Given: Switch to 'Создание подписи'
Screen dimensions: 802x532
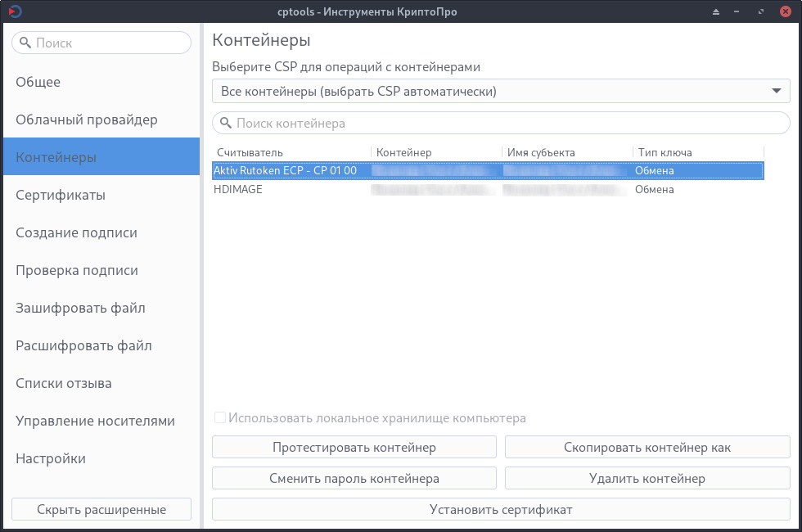Looking at the screenshot, I should tap(101, 232).
